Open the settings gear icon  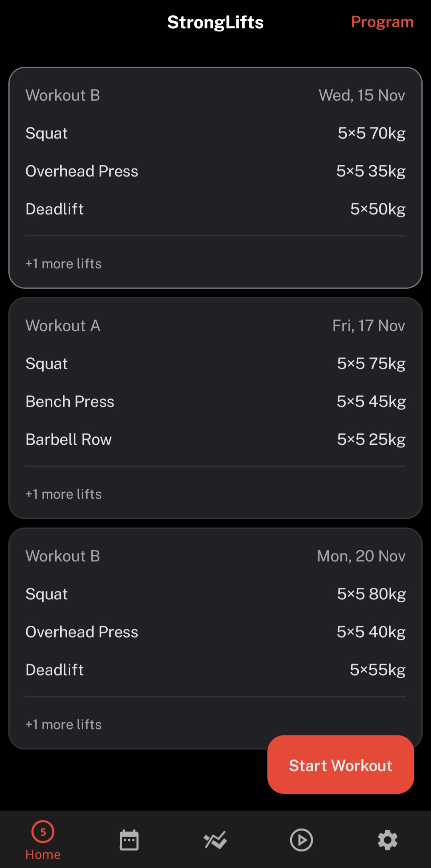[x=388, y=840]
